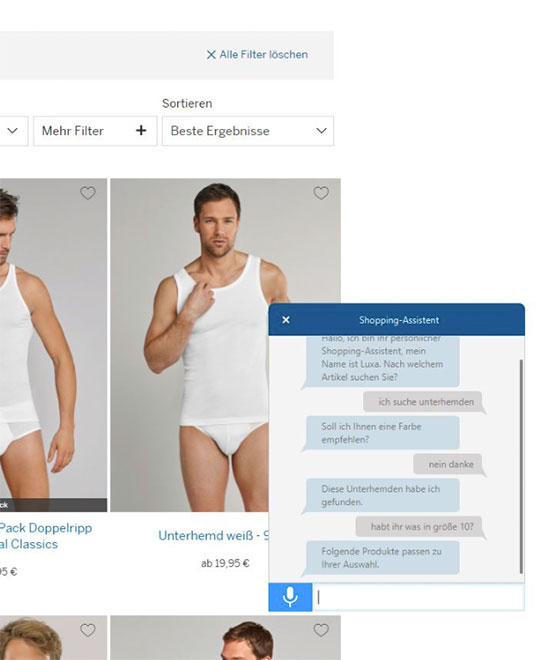Screen dimensions: 550x660
Task: Click the Alle Filter löschen link
Action: 257,55
